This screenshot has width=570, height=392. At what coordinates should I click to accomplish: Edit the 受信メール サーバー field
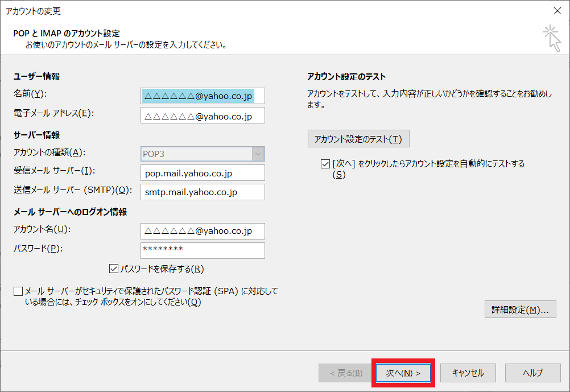pos(203,173)
